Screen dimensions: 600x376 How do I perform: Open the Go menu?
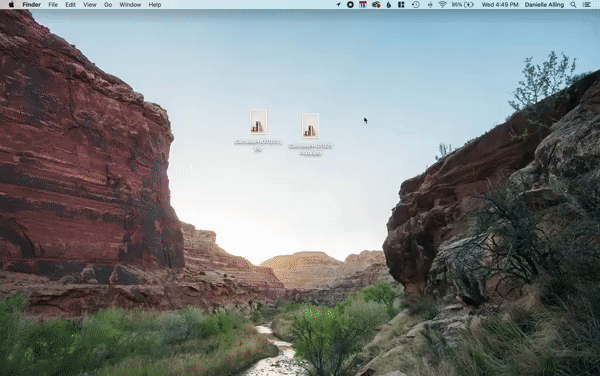(108, 5)
